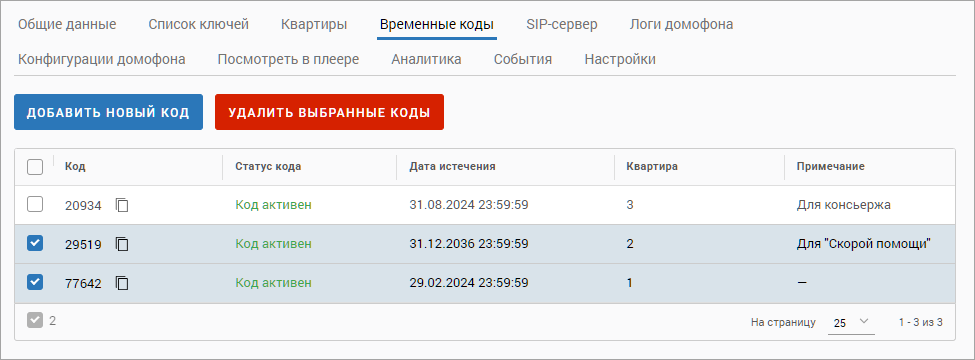Tick the checkbox for code 20934
Screen dimensions: 975x360
(x=35, y=205)
